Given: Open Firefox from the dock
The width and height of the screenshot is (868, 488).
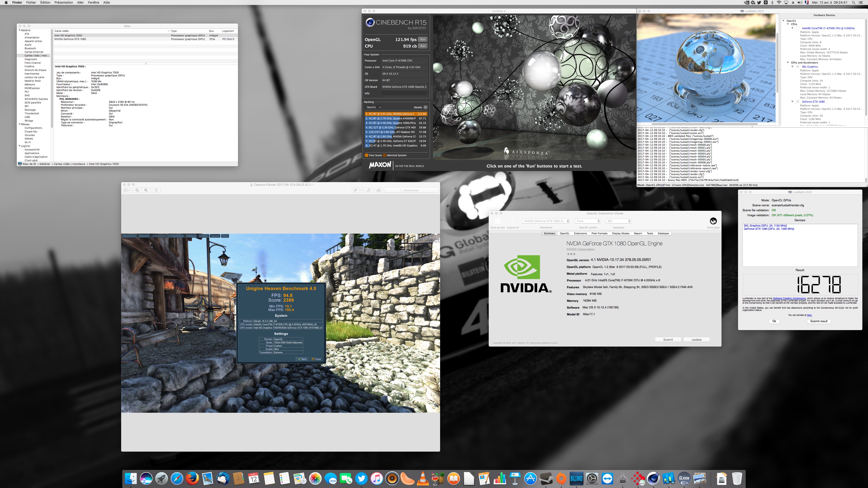Looking at the screenshot, I should [192, 479].
